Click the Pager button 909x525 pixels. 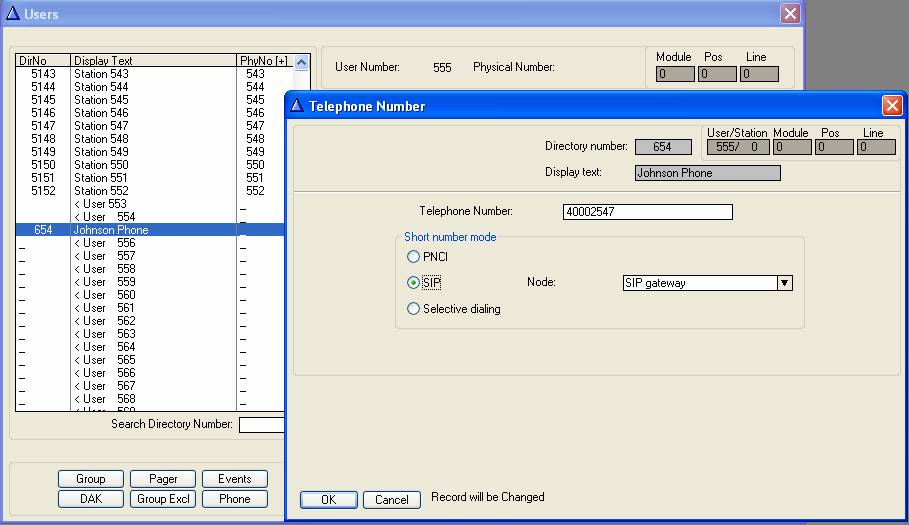[163, 479]
